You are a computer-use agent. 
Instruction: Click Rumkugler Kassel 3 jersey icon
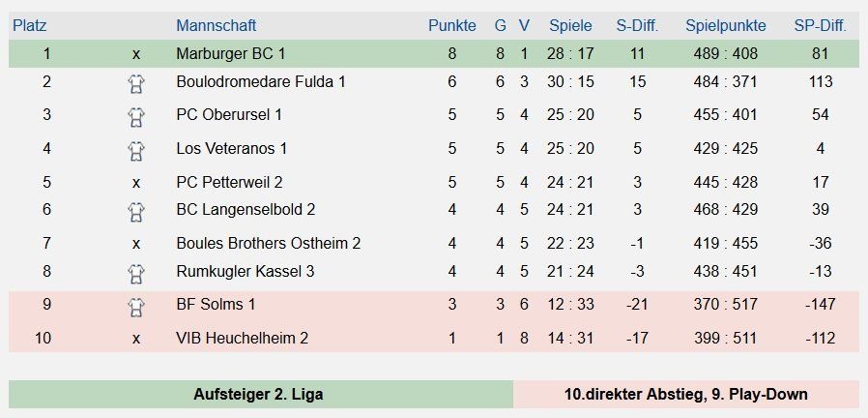click(136, 273)
